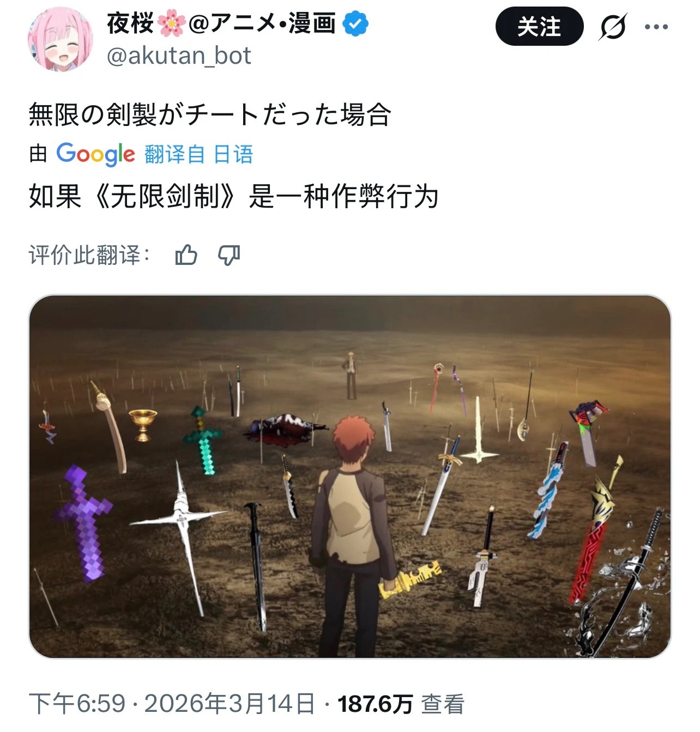Tap the 下午6:59 timestamp
The height and width of the screenshot is (732, 700).
click(77, 704)
